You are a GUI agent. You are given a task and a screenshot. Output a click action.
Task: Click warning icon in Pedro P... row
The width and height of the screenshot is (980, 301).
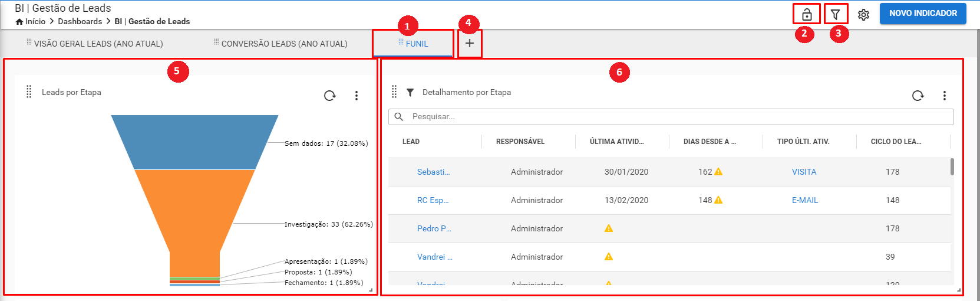click(x=609, y=228)
